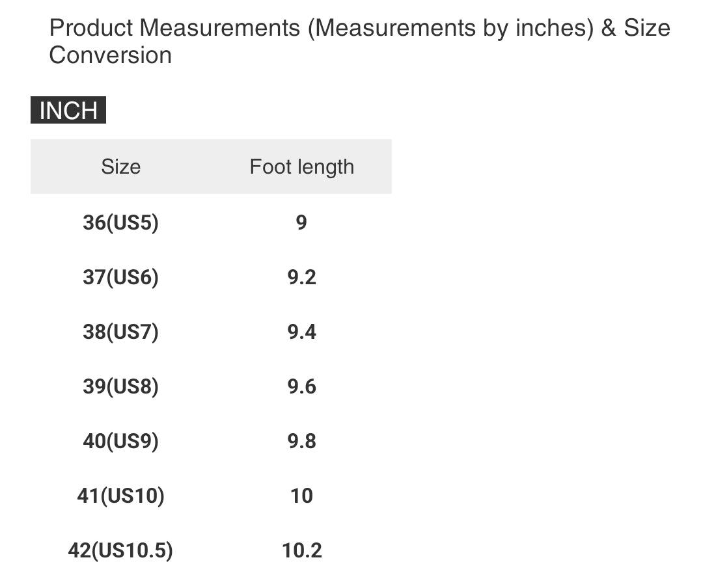Screen dimensions: 703x588
Task: Click the 9.8 foot length value
Action: [x=301, y=442]
